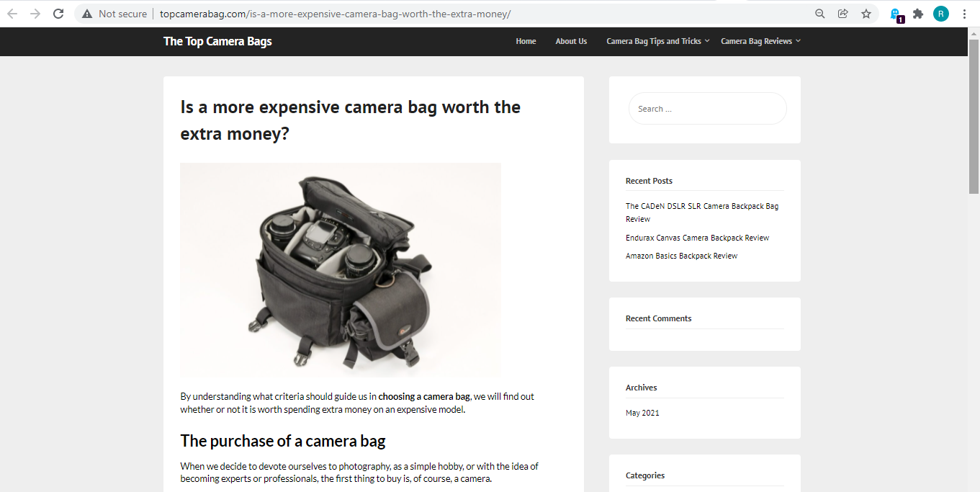Open Amazon Basics Backpack Review post
Viewport: 980px width, 492px height.
point(681,256)
